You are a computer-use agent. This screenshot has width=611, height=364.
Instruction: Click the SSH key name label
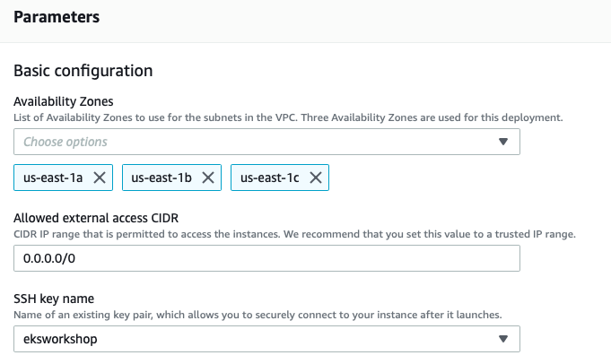click(55, 298)
